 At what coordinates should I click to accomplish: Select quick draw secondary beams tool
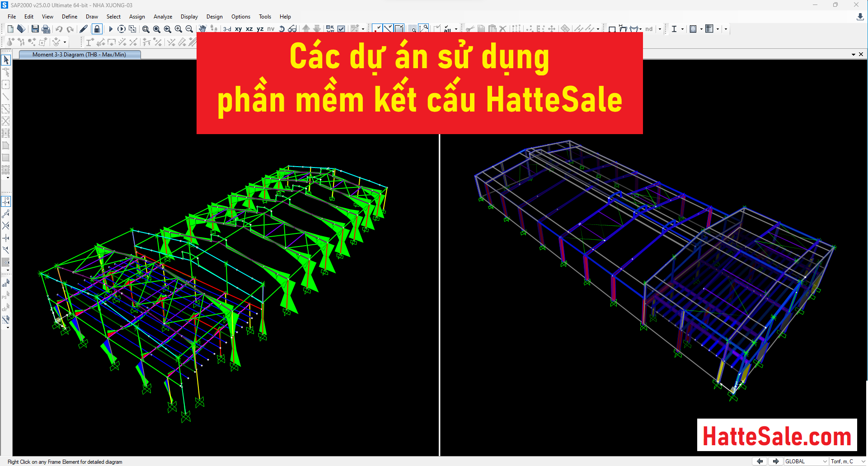click(6, 133)
